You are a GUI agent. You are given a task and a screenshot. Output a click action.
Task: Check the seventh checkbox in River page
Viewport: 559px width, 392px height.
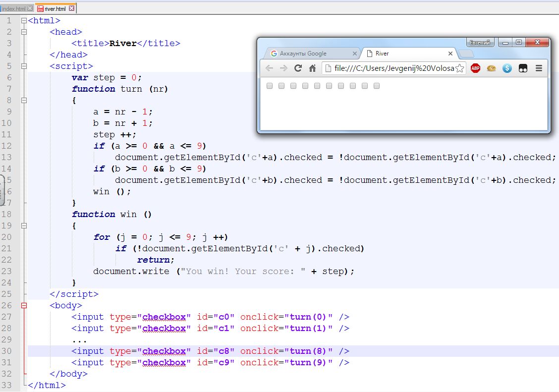[341, 86]
